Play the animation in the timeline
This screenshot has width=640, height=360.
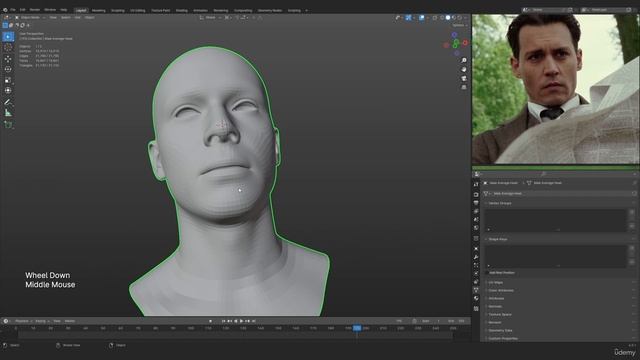point(241,321)
